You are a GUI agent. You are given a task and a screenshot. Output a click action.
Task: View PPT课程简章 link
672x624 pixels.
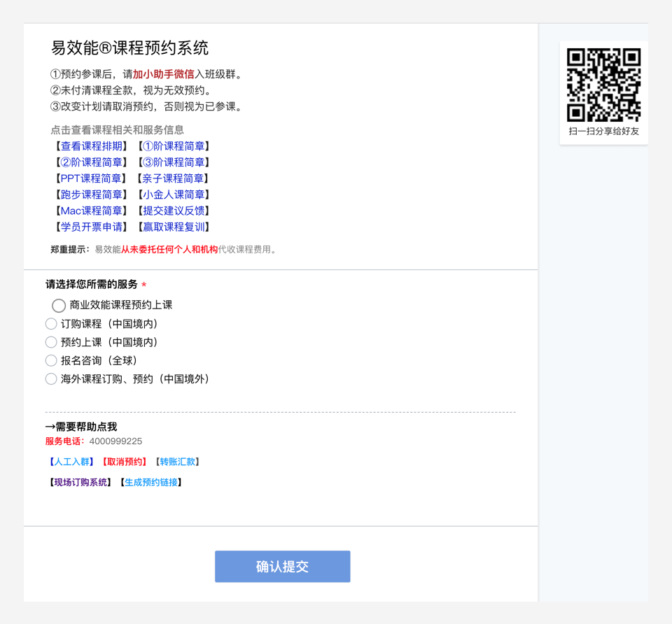(x=91, y=178)
